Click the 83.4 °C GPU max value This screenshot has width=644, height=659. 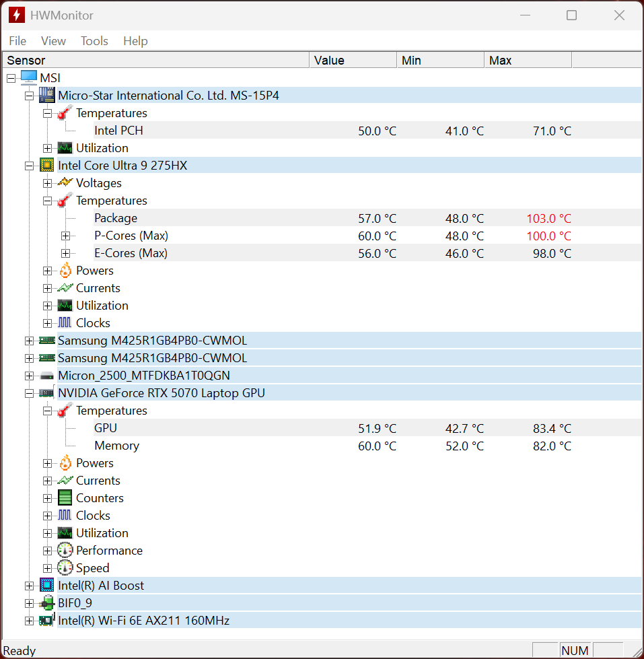click(552, 428)
